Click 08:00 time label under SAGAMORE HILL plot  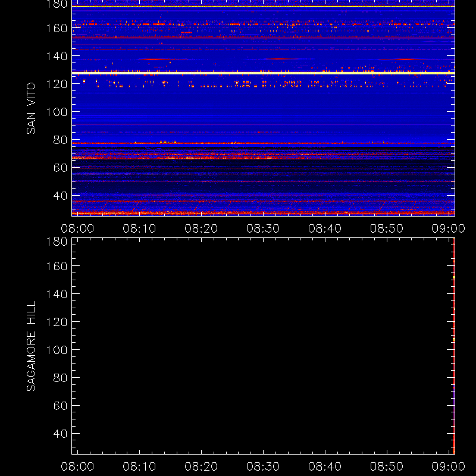pyautogui.click(x=77, y=466)
